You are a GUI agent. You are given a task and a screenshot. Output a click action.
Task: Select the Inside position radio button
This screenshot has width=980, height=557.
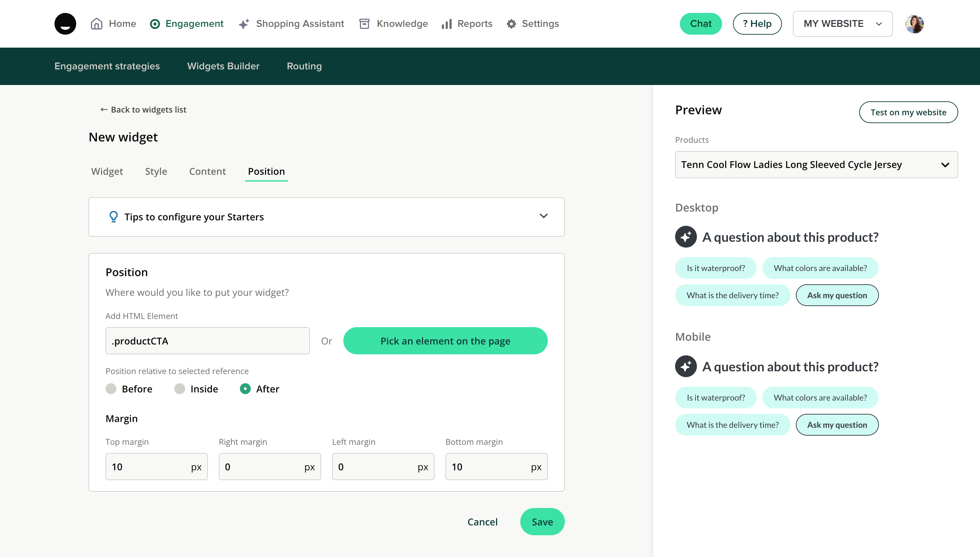(179, 389)
